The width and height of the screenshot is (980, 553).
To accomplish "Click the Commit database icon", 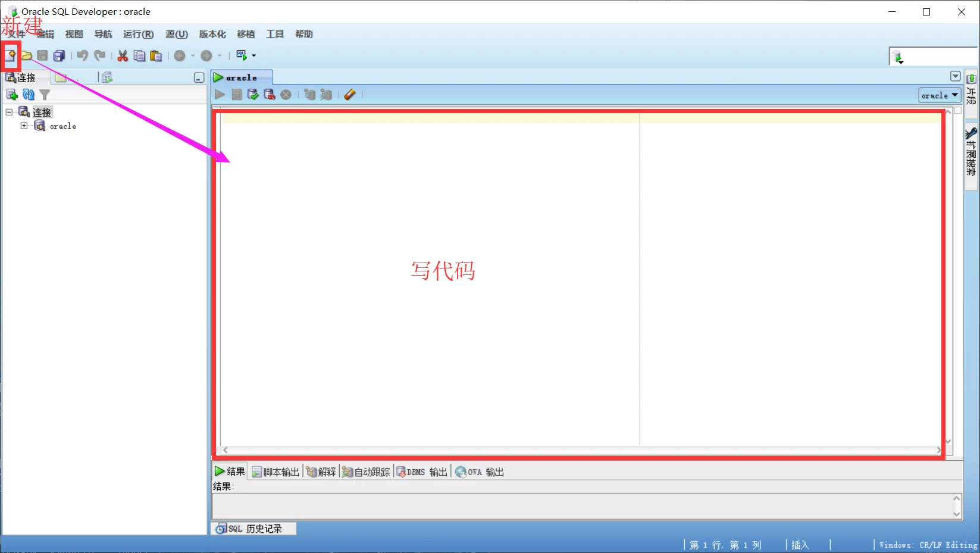I will 253,94.
